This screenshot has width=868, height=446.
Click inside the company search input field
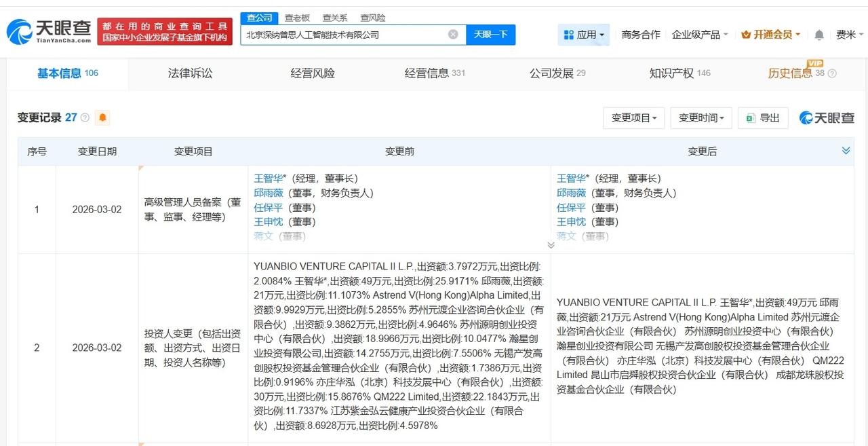coord(353,34)
